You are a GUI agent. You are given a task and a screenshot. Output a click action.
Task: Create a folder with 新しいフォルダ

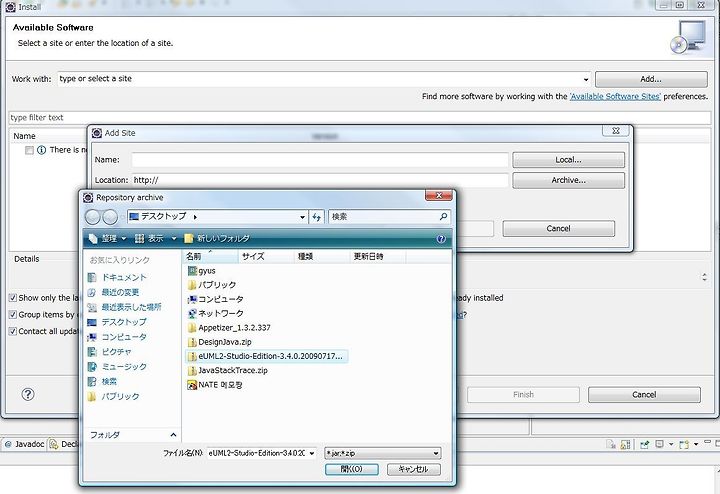click(x=217, y=238)
